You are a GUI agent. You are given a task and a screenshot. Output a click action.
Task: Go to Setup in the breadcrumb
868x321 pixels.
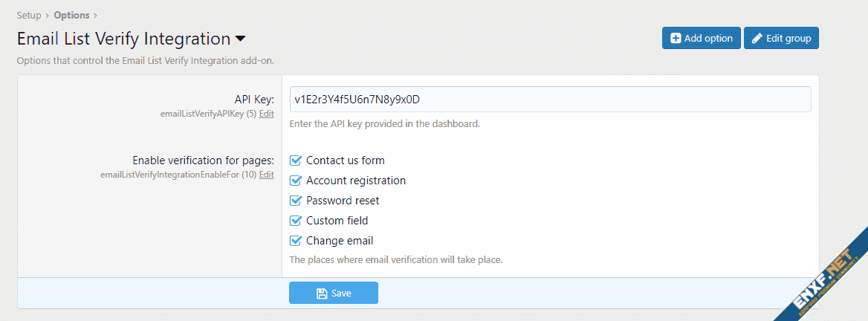point(29,15)
